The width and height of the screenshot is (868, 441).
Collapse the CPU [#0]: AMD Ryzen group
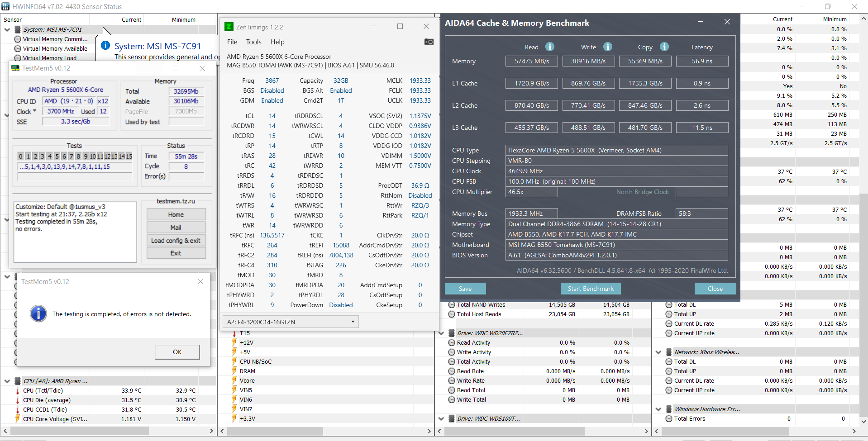pos(7,381)
